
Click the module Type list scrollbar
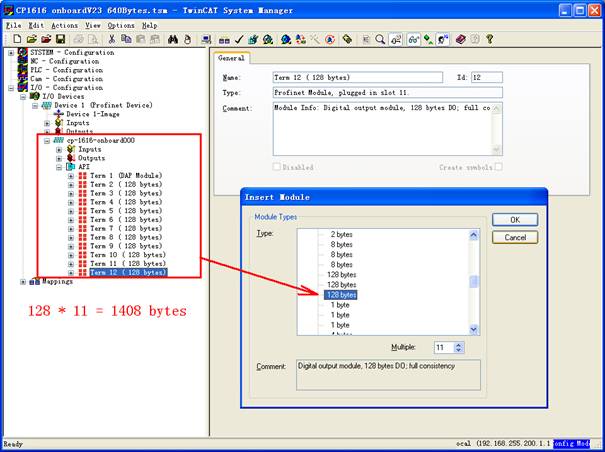point(475,280)
